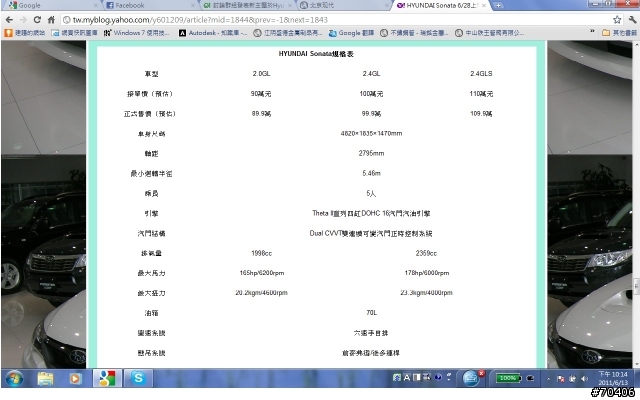Switch to the Facebook tab
Image resolution: width=640 pixels, height=400 pixels.
[149, 5]
